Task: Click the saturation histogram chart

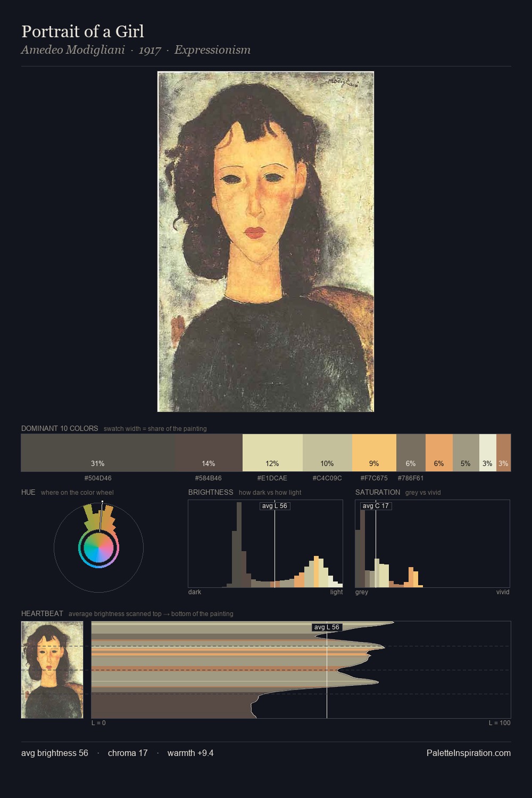Action: pos(433,544)
